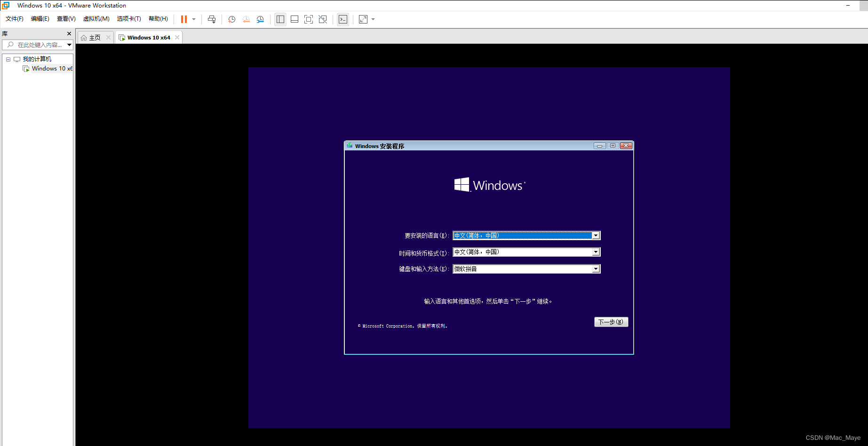The width and height of the screenshot is (868, 446).
Task: Open the 时间和货币格式 dropdown
Action: tap(526, 252)
